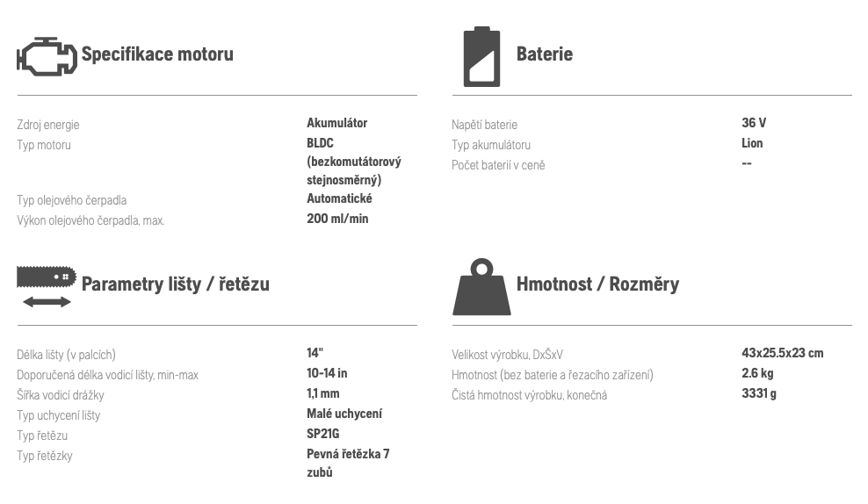Click the 10-14 in bar length value
The image size is (868, 504).
pos(327,373)
